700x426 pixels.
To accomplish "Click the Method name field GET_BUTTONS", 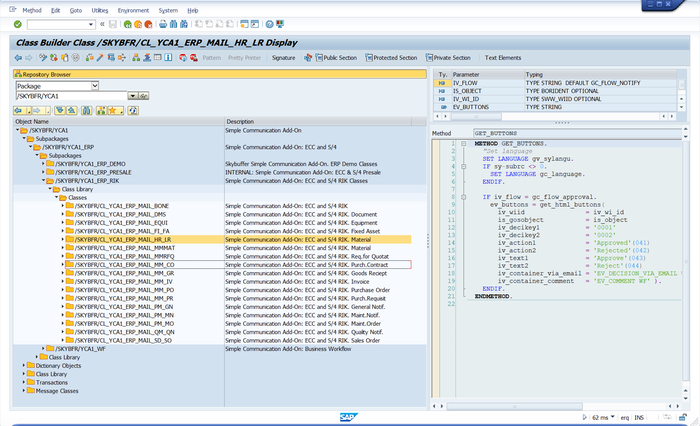I will click(x=578, y=133).
